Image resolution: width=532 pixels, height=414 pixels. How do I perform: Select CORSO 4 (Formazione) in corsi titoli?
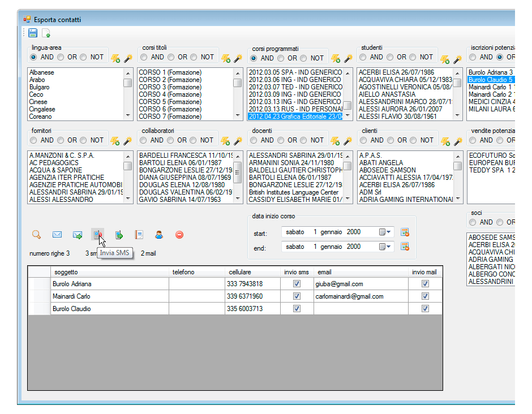(x=186, y=94)
